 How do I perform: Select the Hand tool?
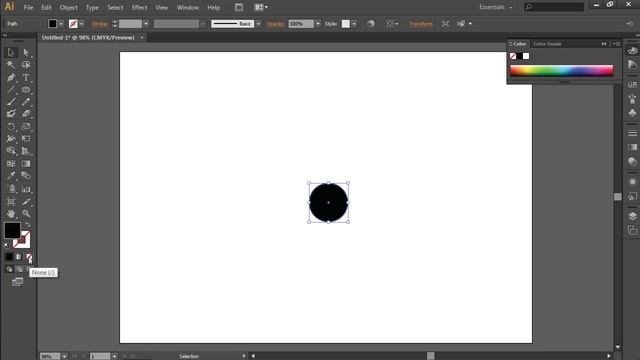(11, 213)
